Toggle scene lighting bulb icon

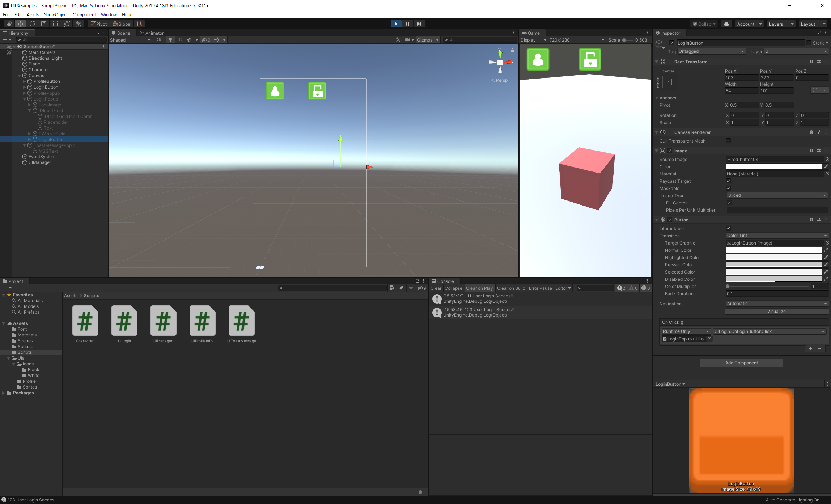tap(170, 40)
